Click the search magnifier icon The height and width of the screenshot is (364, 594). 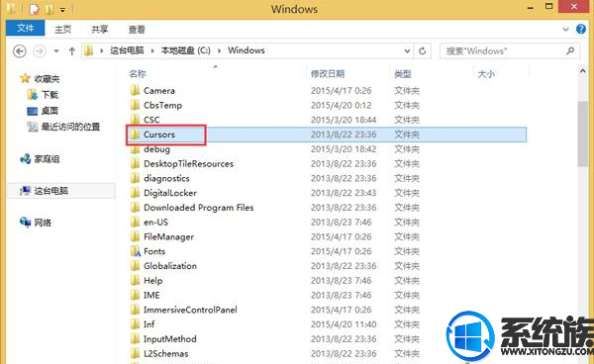tap(570, 50)
